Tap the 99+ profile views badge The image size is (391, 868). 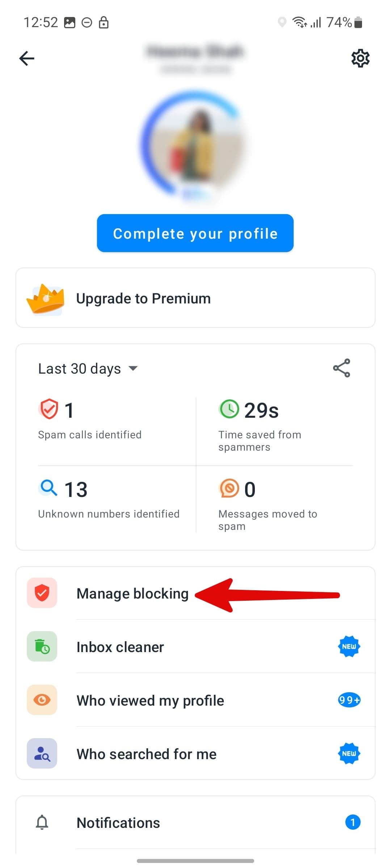point(349,700)
